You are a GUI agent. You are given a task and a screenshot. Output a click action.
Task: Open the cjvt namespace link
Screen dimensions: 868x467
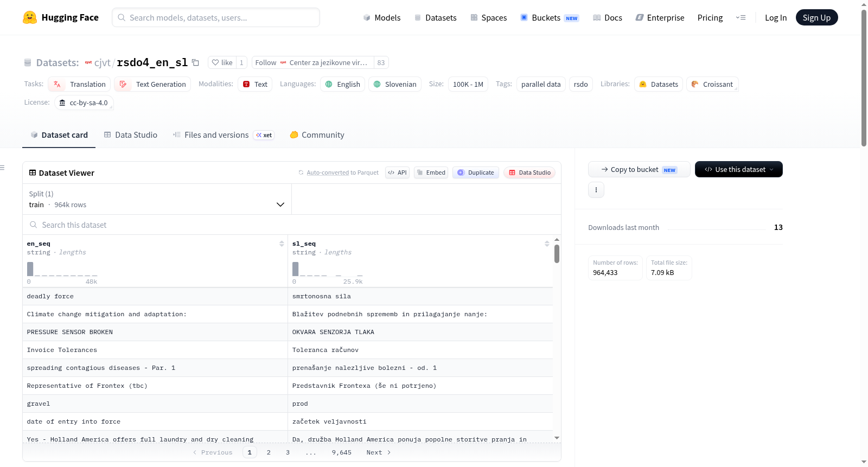(x=102, y=62)
